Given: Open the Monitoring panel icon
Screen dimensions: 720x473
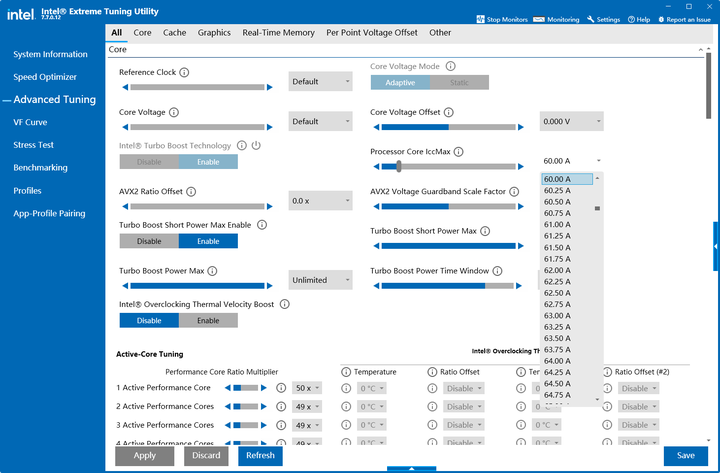Looking at the screenshot, I should coord(539,19).
